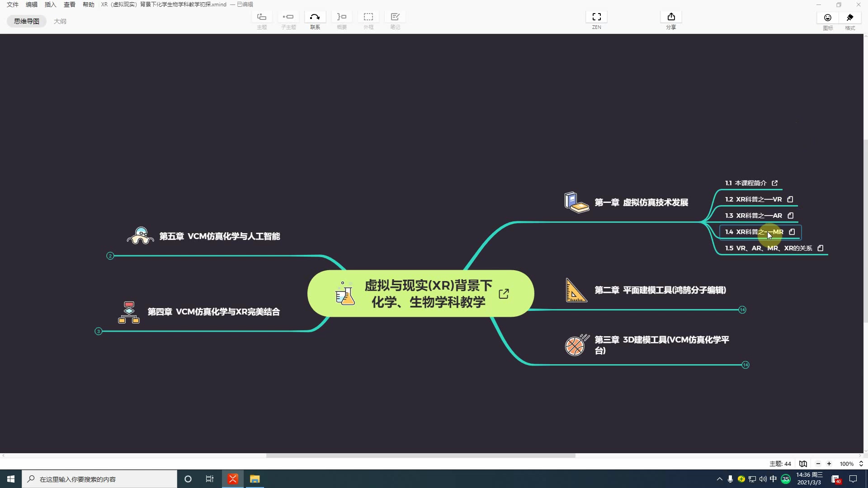Screen dimensions: 868x488
Task: Show hidden system tray icons
Action: (x=719, y=479)
